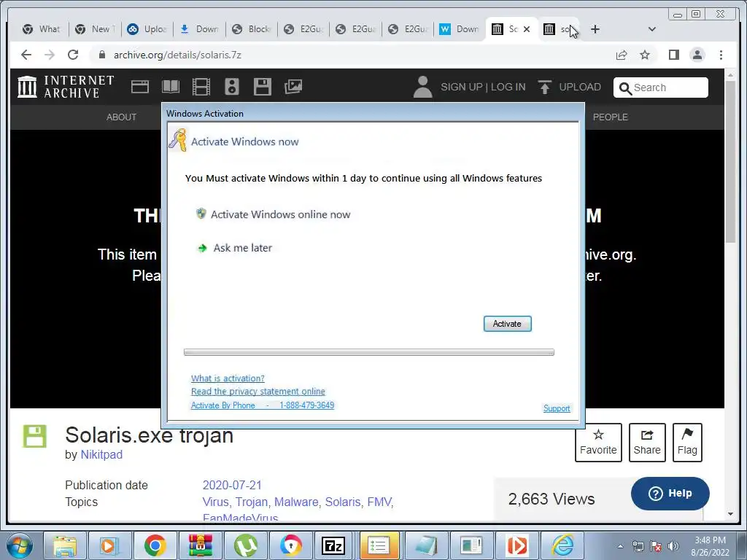The image size is (747, 560).
Task: Open the Windows Start menu
Action: point(20,545)
